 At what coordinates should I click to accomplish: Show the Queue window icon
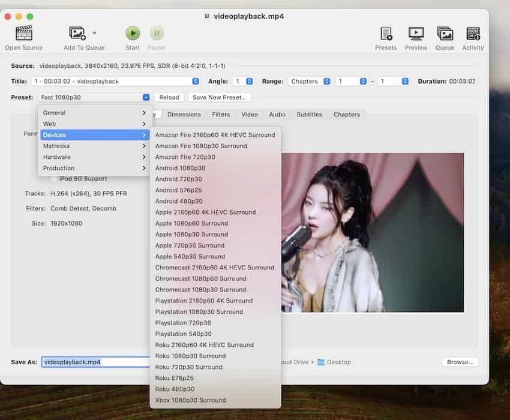pos(445,33)
